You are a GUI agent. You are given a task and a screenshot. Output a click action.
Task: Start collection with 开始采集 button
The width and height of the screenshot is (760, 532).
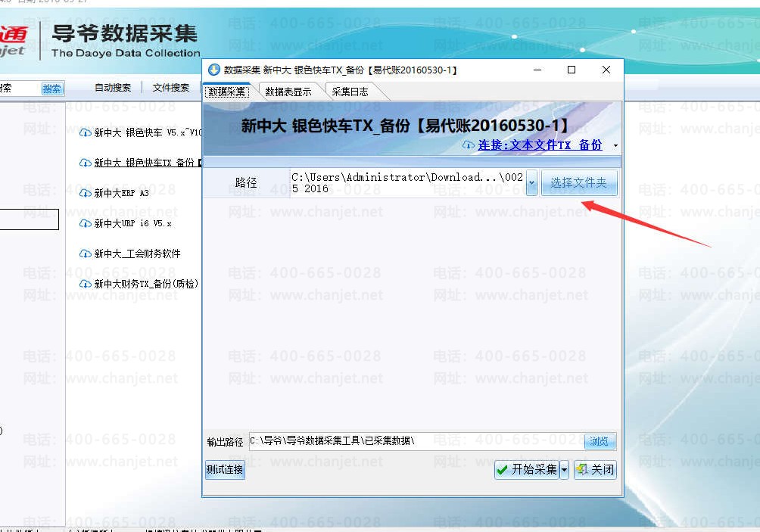tap(528, 469)
